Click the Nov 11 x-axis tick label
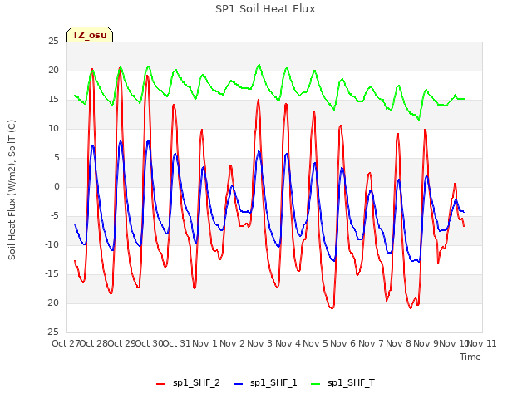The image size is (532, 399). 482,343
